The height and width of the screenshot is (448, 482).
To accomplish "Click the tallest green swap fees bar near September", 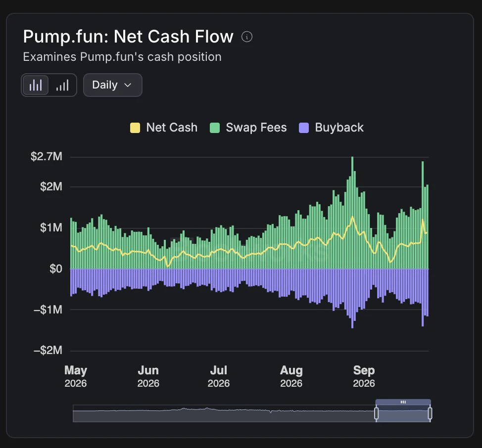I will (352, 213).
